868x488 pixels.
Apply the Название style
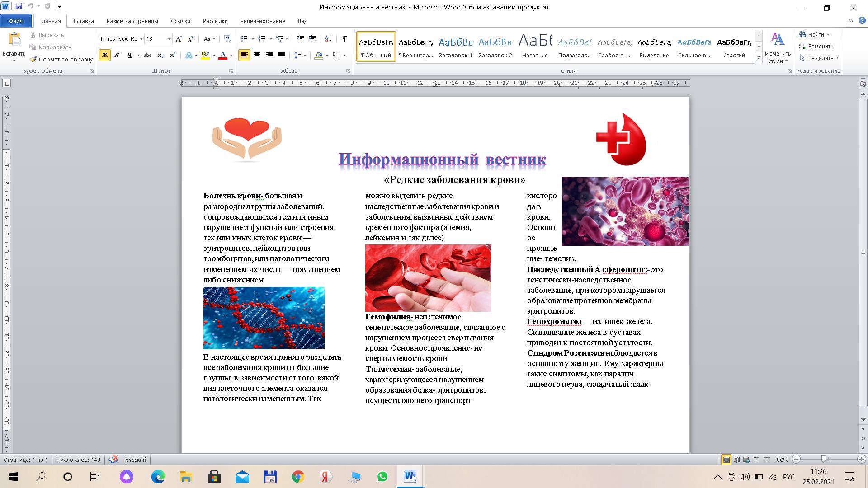(x=535, y=47)
